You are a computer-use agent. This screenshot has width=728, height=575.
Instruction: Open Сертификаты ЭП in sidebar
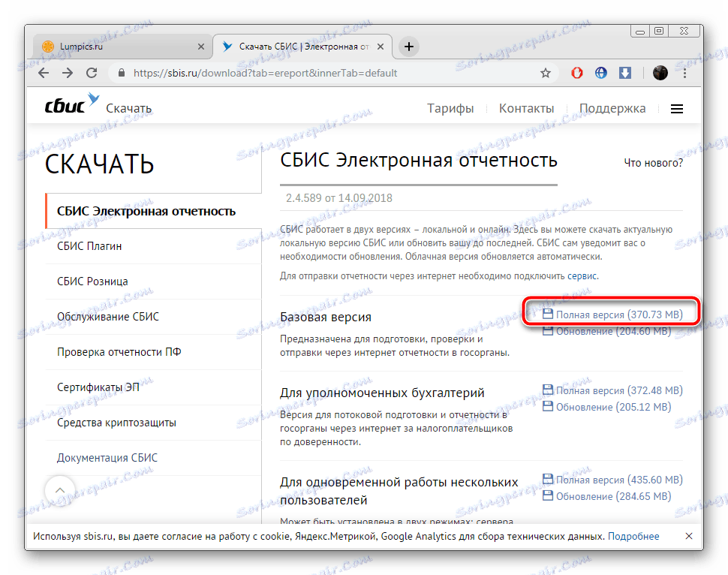click(x=154, y=387)
